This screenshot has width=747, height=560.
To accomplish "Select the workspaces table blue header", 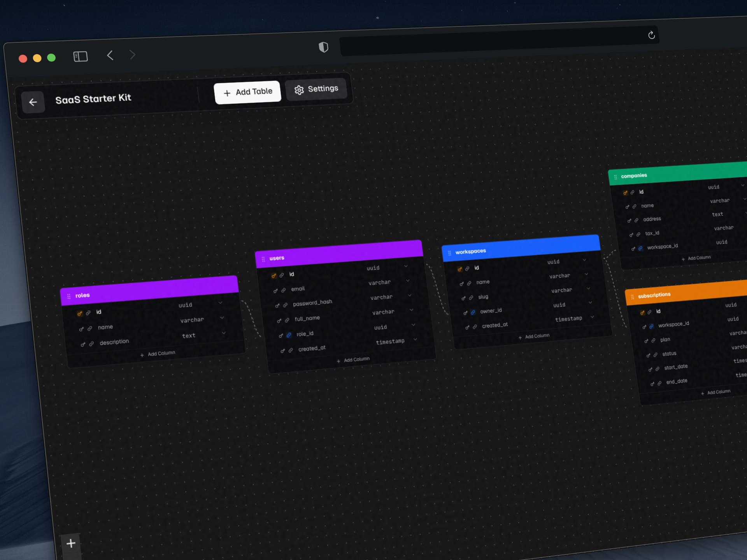I will point(521,248).
